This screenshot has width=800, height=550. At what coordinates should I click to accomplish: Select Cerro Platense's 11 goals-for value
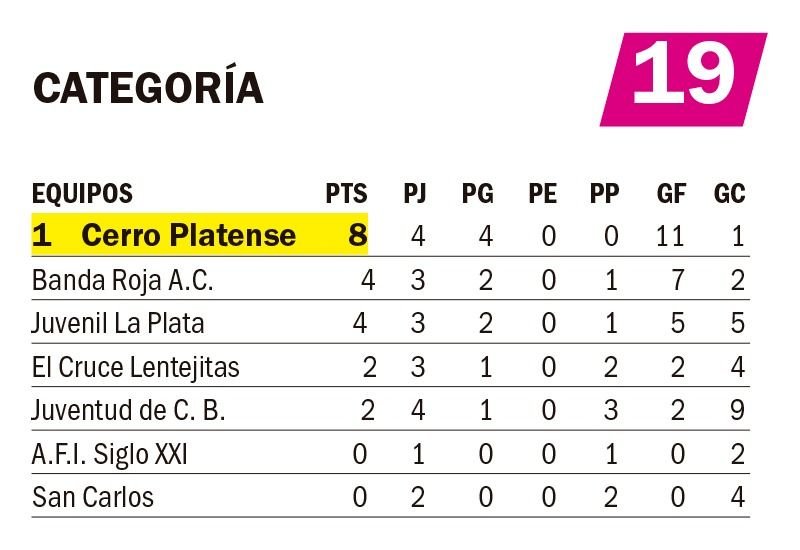pos(669,236)
